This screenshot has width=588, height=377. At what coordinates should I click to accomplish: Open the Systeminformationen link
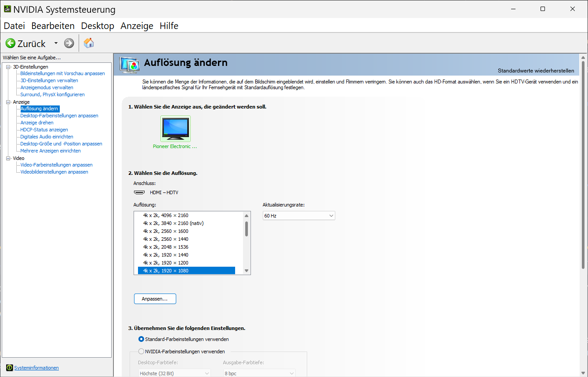pos(36,368)
